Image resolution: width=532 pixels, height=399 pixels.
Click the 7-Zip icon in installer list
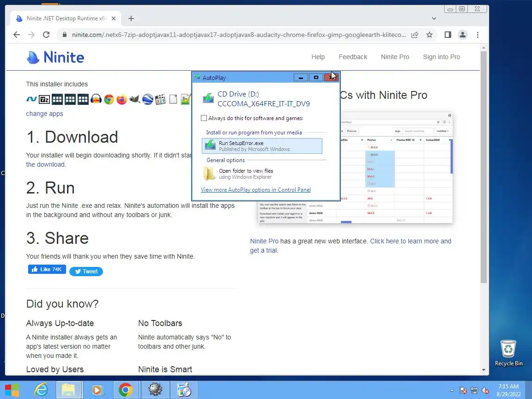tap(44, 99)
